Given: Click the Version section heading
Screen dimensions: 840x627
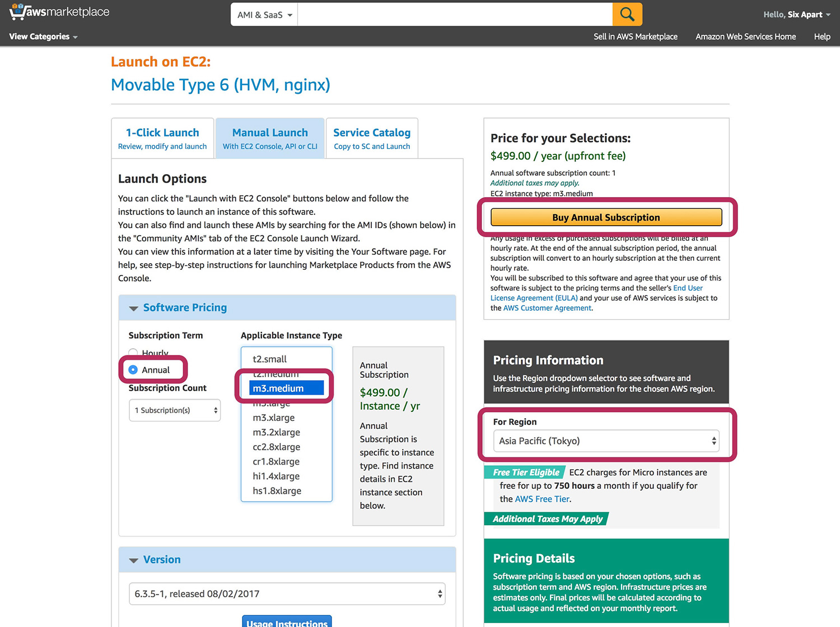Looking at the screenshot, I should click(x=162, y=560).
